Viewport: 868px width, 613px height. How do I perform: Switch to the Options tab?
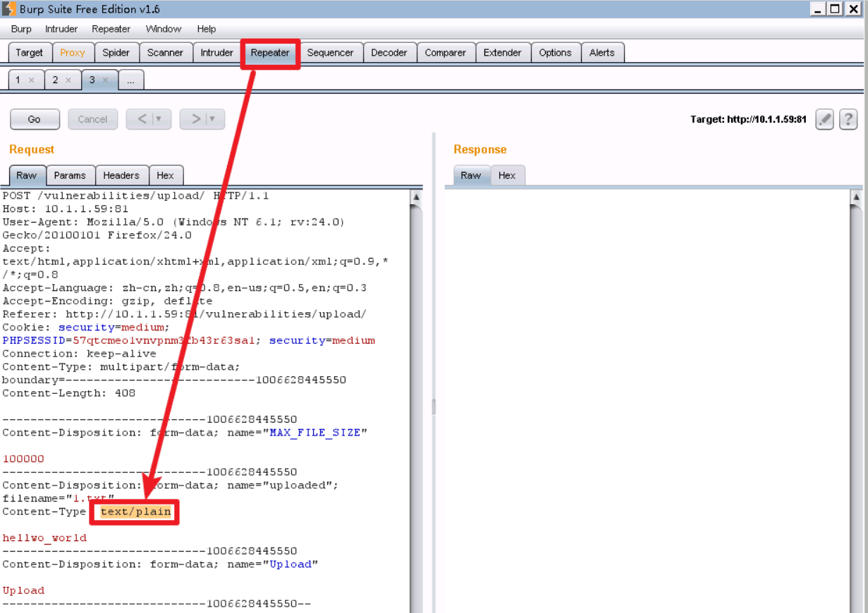click(x=556, y=52)
